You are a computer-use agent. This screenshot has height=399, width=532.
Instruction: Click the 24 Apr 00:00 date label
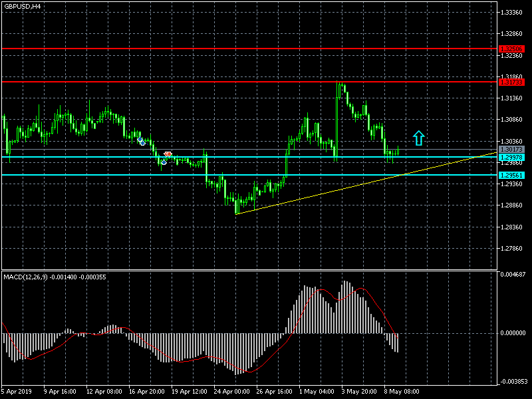click(x=231, y=391)
